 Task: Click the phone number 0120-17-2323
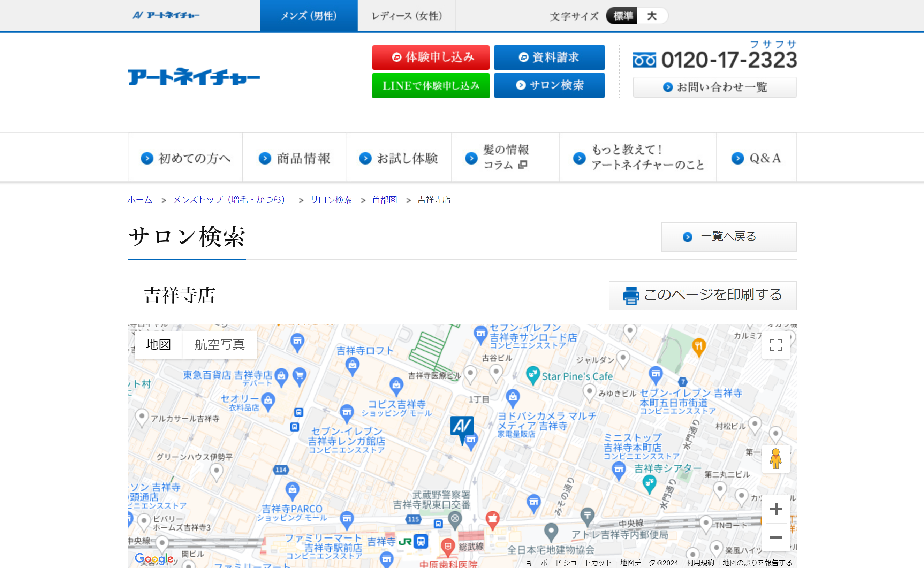[729, 60]
